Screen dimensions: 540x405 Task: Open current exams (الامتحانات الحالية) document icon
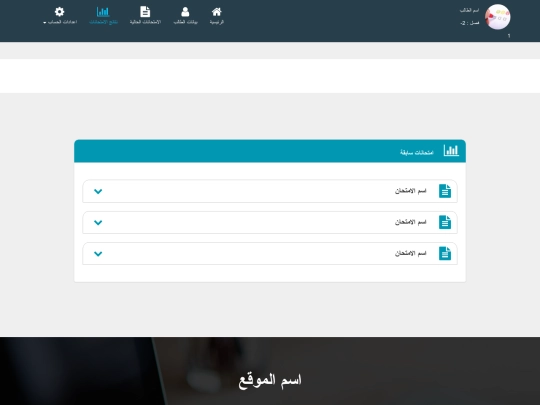[x=145, y=12]
